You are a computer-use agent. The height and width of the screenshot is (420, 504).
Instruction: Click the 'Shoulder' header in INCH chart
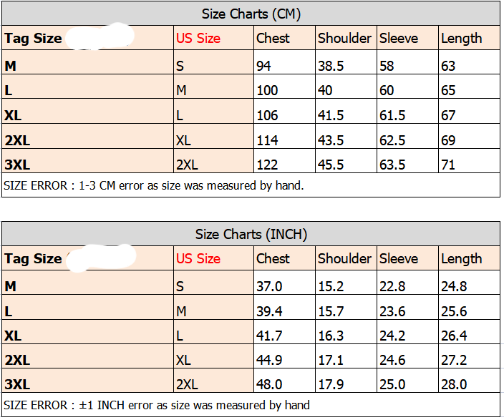coord(345,259)
